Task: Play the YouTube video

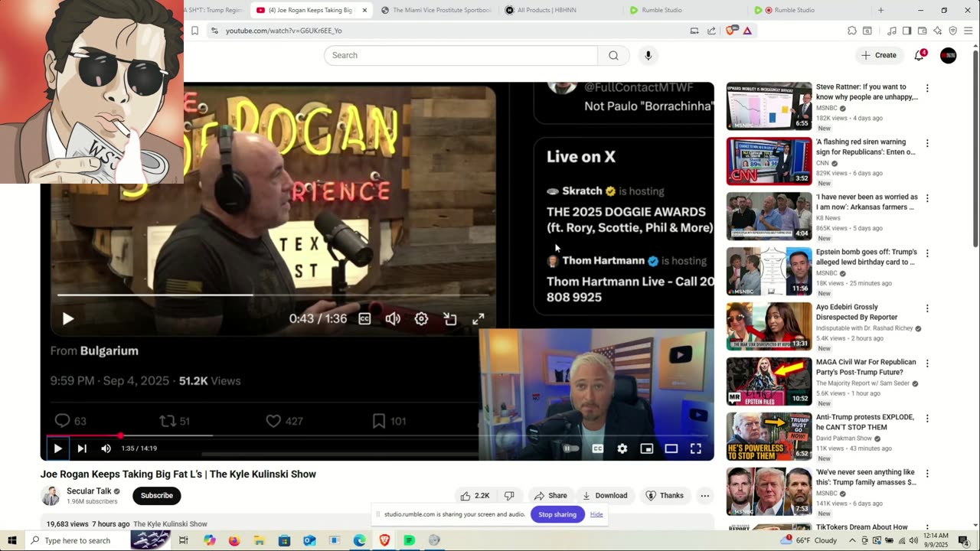Action: (57, 448)
